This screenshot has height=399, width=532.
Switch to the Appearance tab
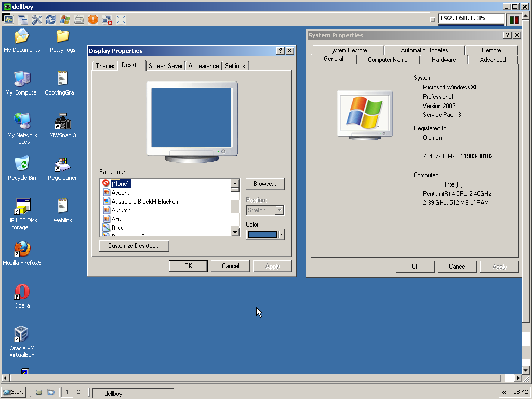[204, 66]
